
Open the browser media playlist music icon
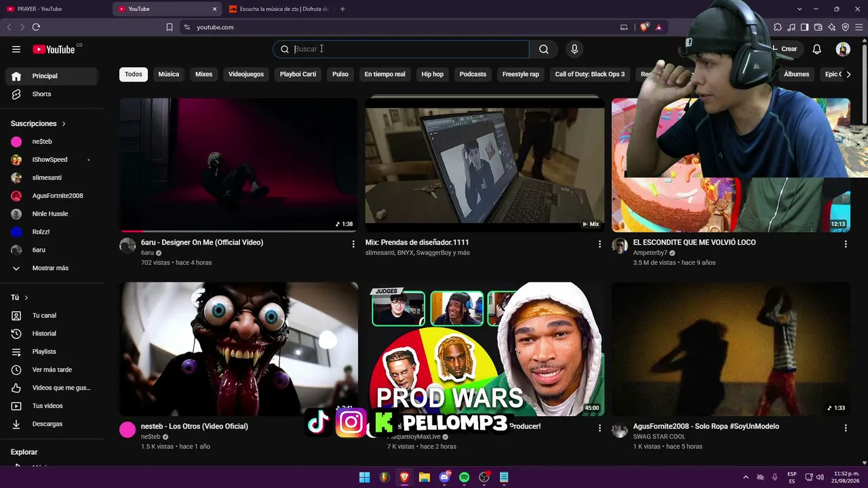tap(791, 27)
